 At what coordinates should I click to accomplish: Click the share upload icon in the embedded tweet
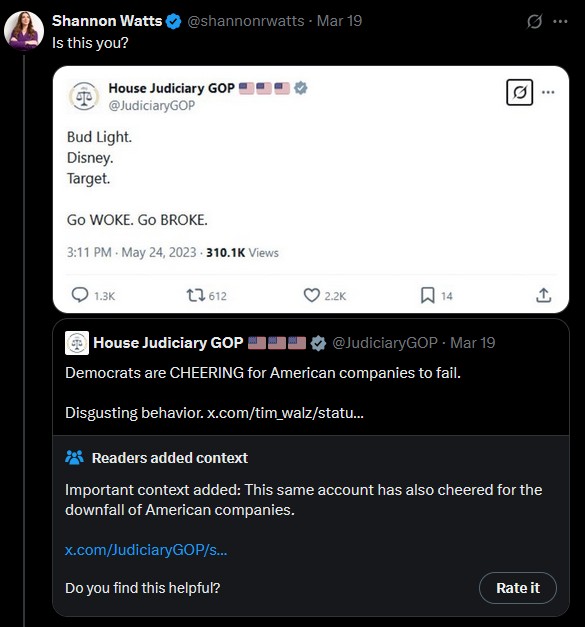coord(543,295)
